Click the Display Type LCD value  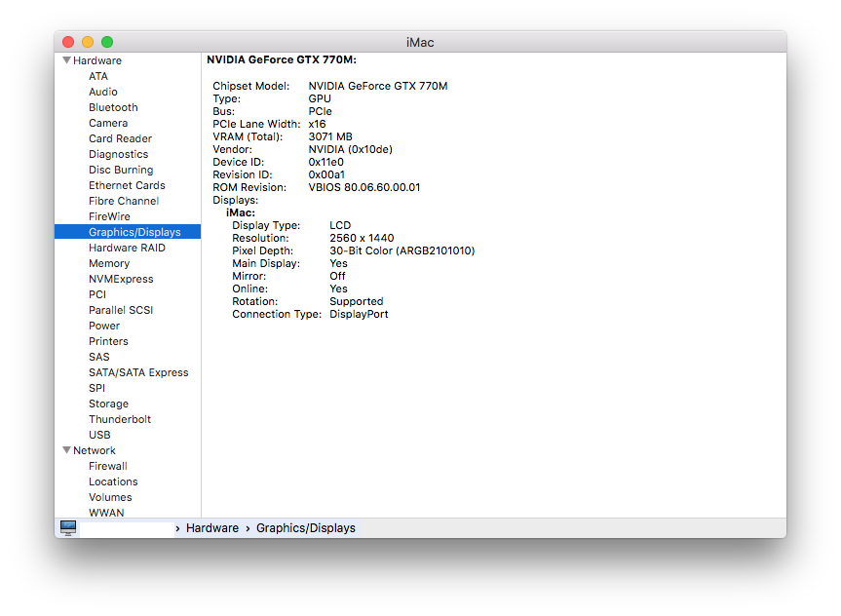[x=340, y=225]
